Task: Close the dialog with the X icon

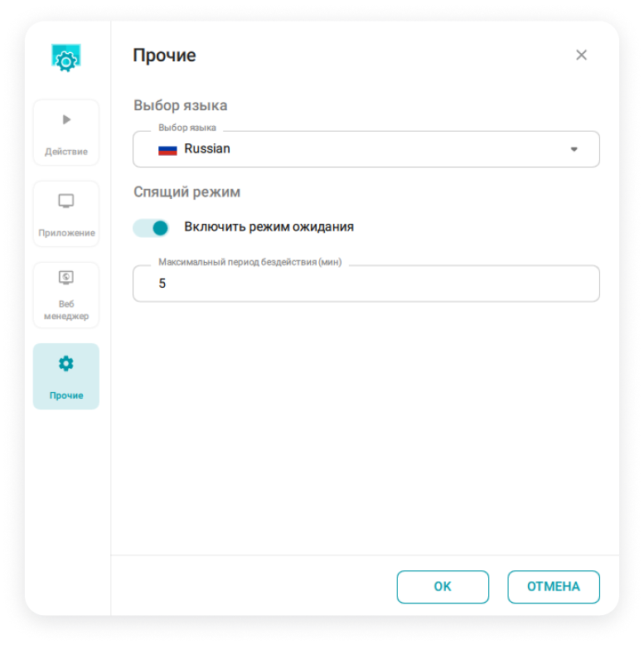Action: tap(581, 55)
